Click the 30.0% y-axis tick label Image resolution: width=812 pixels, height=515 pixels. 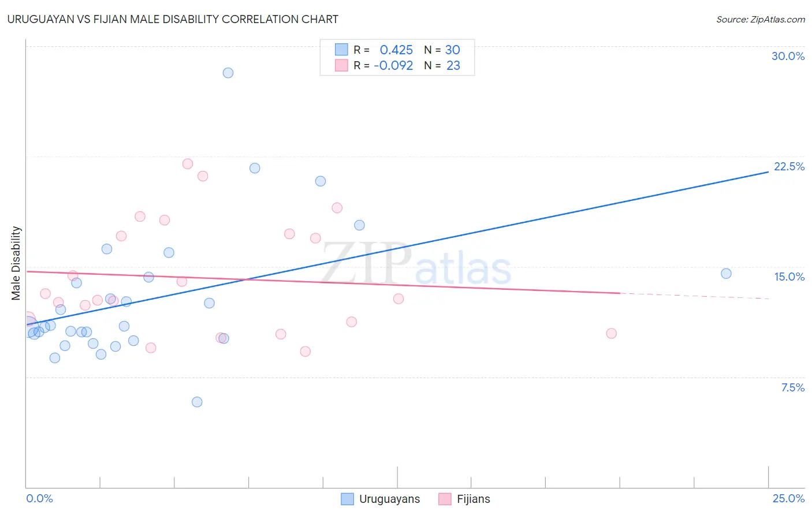(x=788, y=56)
